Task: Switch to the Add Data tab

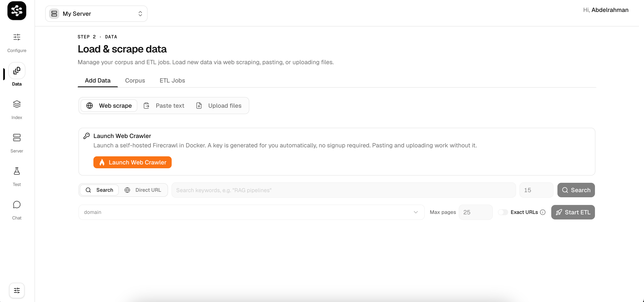Action: pos(97,80)
